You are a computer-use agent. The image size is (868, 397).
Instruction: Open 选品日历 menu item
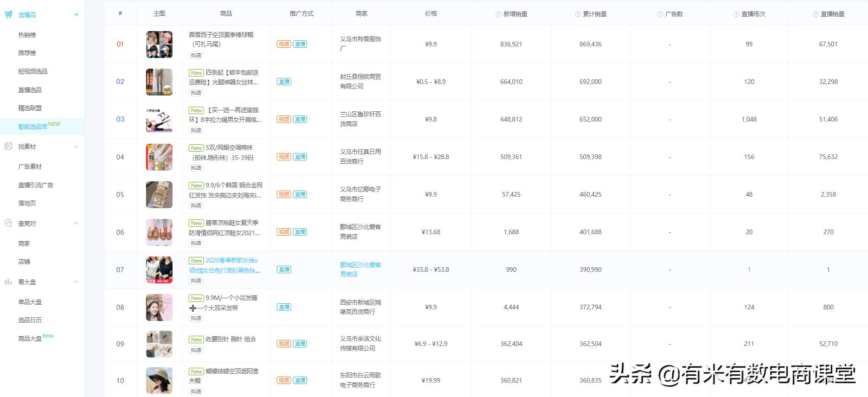(30, 320)
